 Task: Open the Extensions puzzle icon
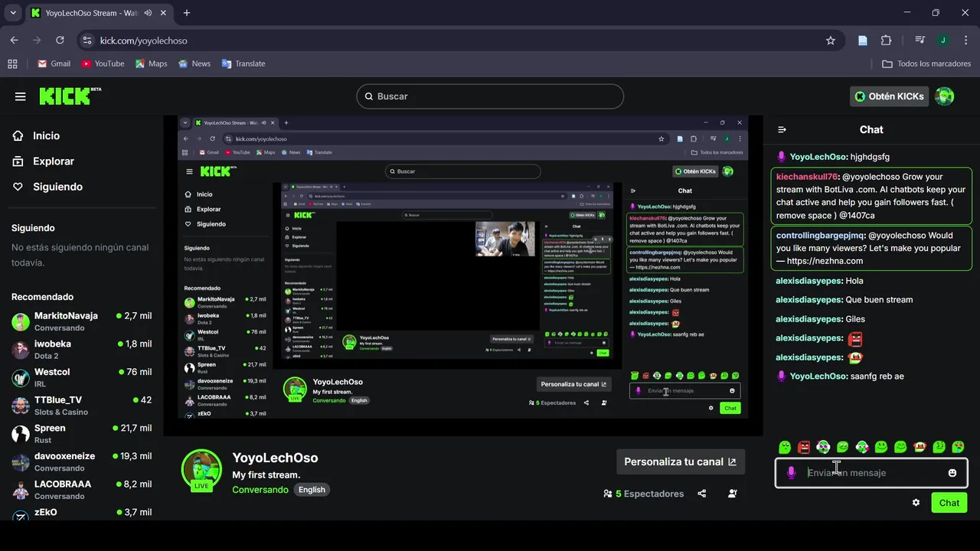tap(887, 41)
